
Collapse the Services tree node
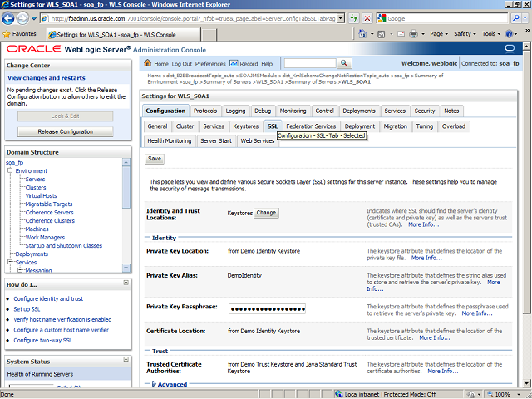pos(12,263)
